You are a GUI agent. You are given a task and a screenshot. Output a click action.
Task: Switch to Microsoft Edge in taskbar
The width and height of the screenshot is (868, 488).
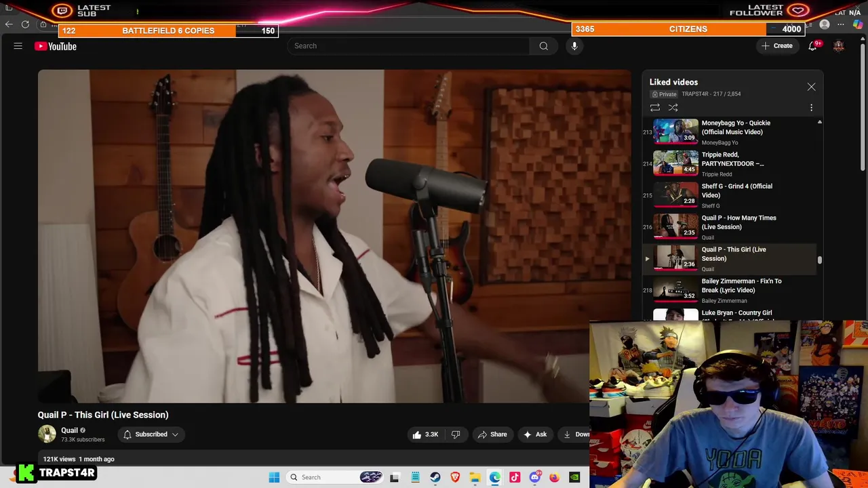point(495,477)
